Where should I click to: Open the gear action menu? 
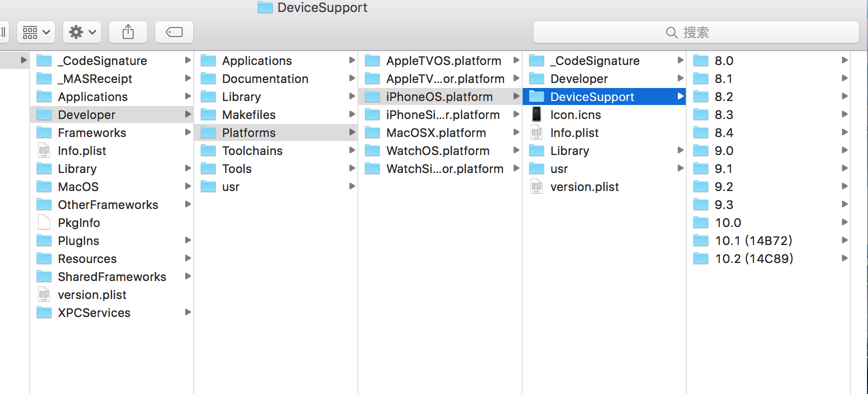[x=82, y=32]
